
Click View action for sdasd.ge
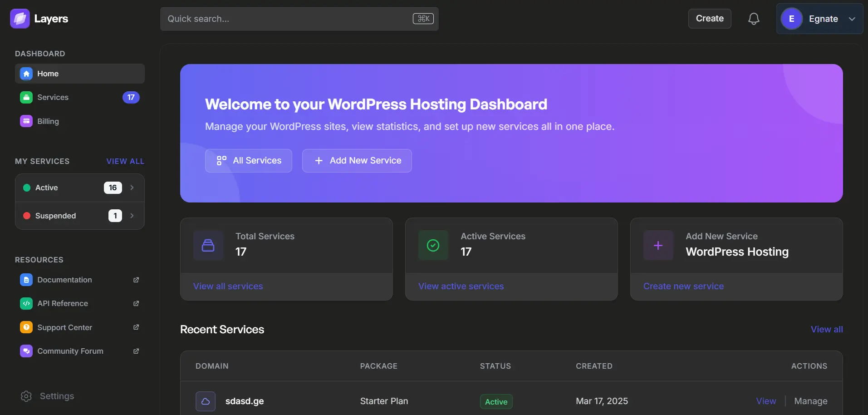click(766, 401)
